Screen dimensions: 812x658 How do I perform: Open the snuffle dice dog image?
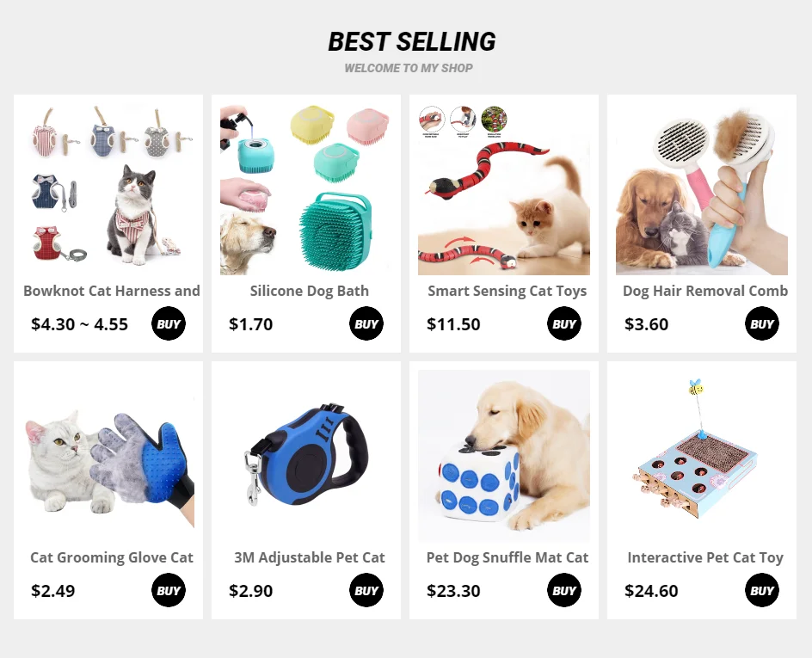pyautogui.click(x=504, y=456)
